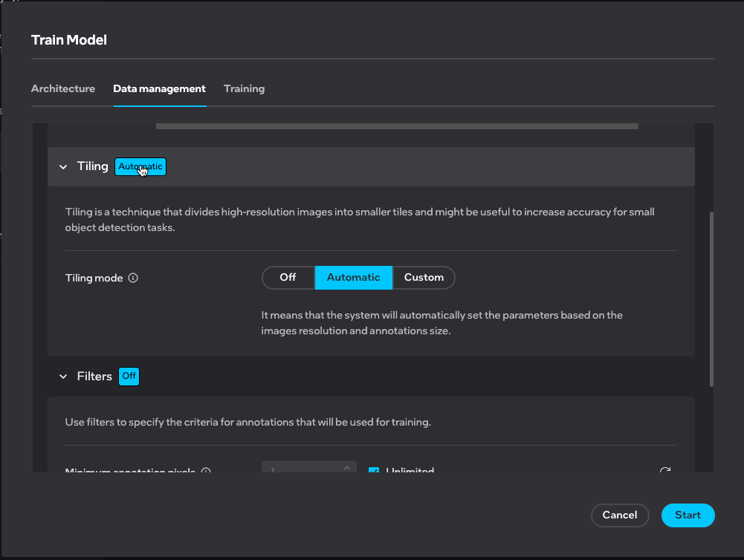Viewport: 744px width, 560px height.
Task: Click the vertical scrollbar in the dialog
Action: (x=711, y=299)
